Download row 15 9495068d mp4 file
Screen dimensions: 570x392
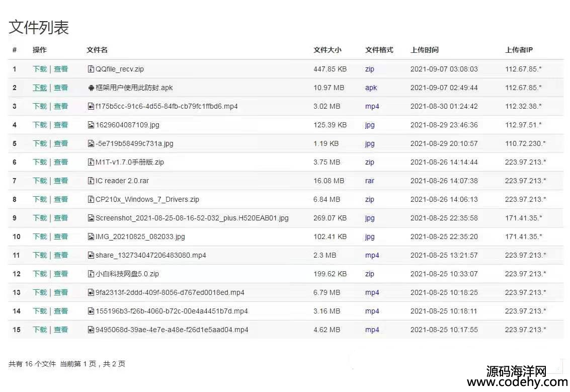click(40, 330)
